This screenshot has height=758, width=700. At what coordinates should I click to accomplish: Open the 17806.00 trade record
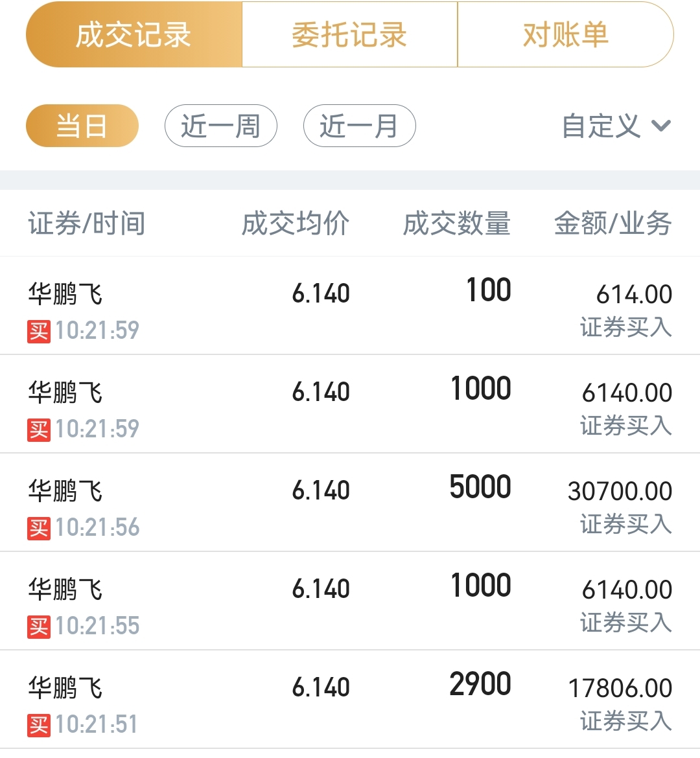[350, 699]
